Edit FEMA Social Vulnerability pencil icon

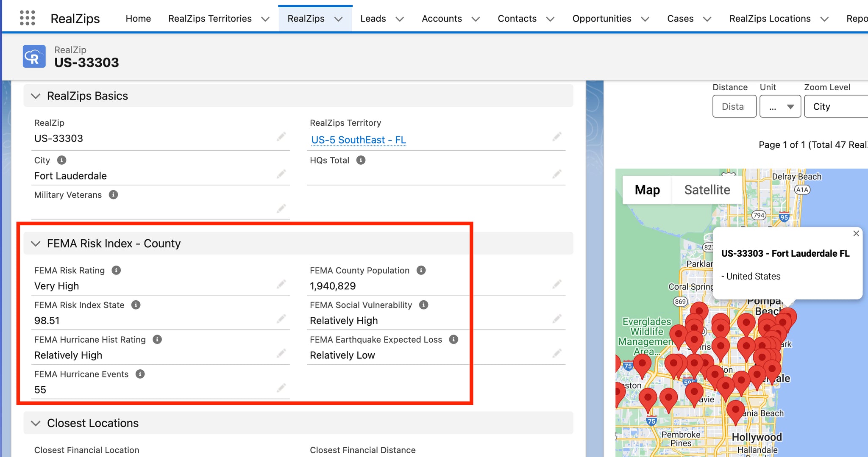click(x=557, y=319)
